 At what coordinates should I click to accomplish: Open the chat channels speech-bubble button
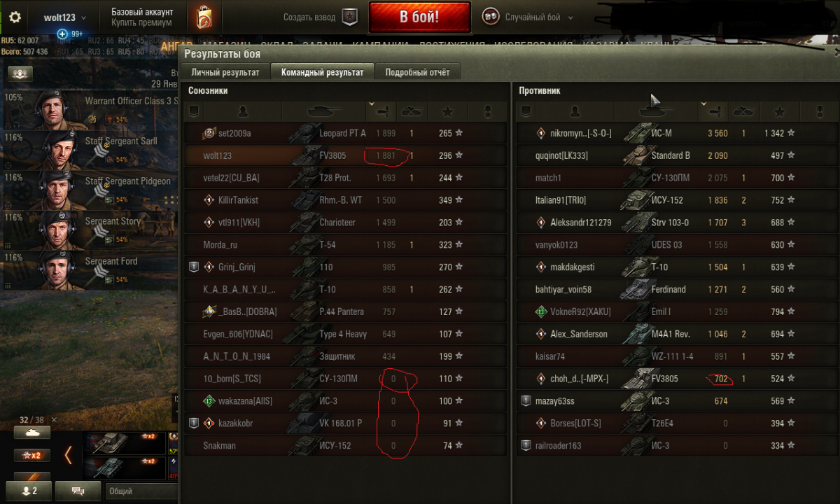click(78, 491)
